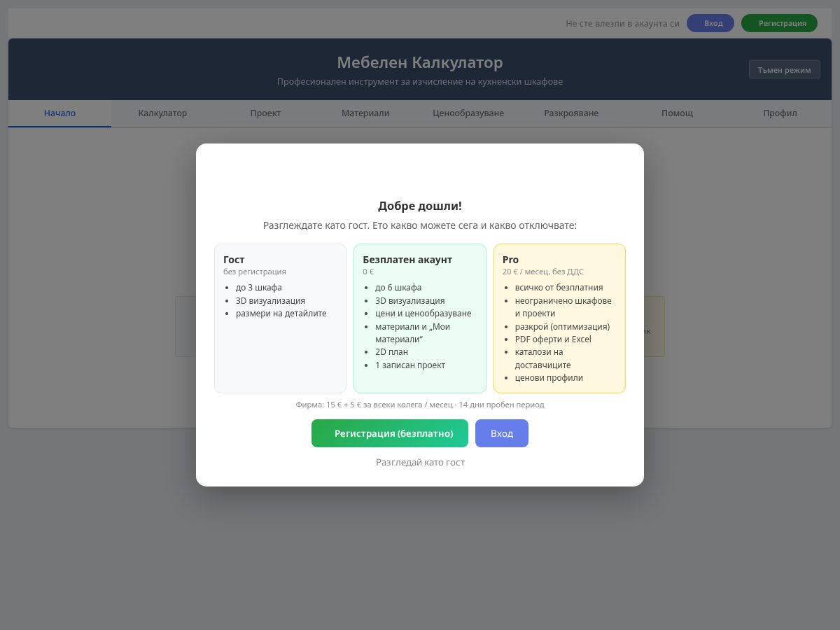
Task: Click the '1 записан проект' list item
Action: pos(410,365)
